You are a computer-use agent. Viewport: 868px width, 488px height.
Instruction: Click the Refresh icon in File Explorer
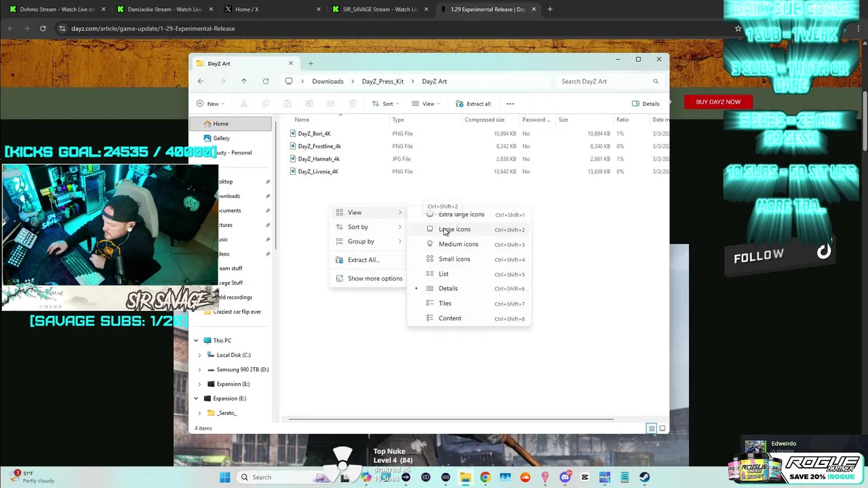tap(266, 81)
